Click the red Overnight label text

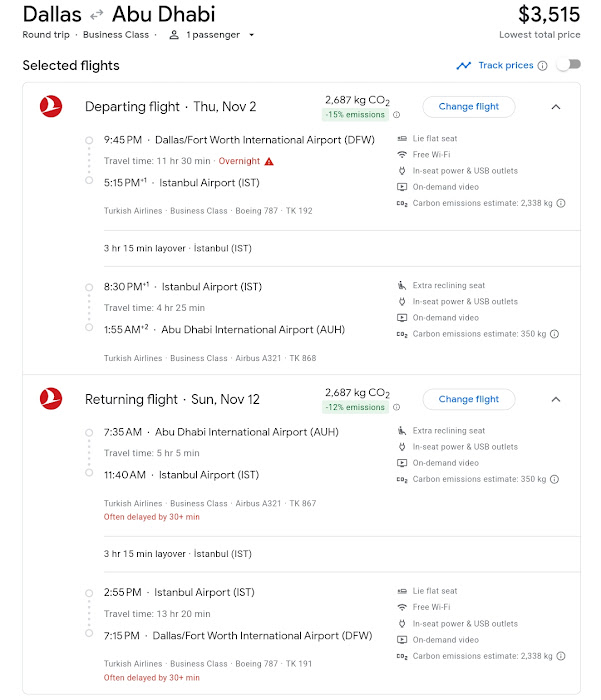[239, 161]
